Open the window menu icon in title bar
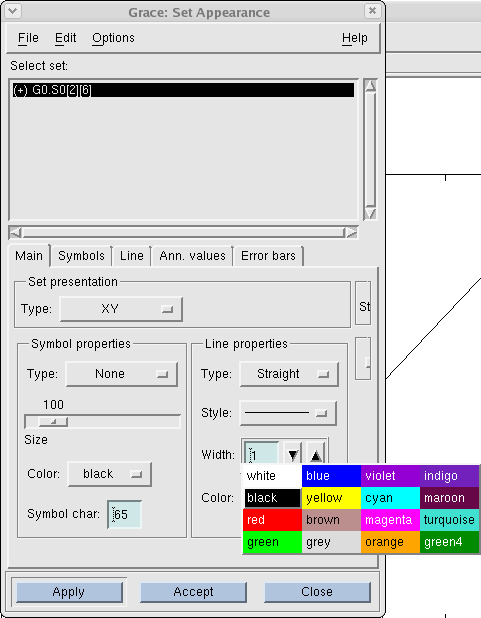Screen dimensions: 481x618 pyautogui.click(x=13, y=11)
